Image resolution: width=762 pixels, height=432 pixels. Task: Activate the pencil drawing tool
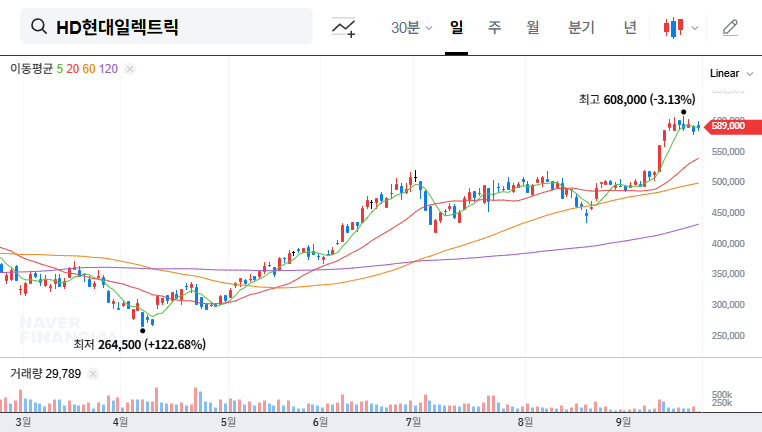tap(730, 28)
